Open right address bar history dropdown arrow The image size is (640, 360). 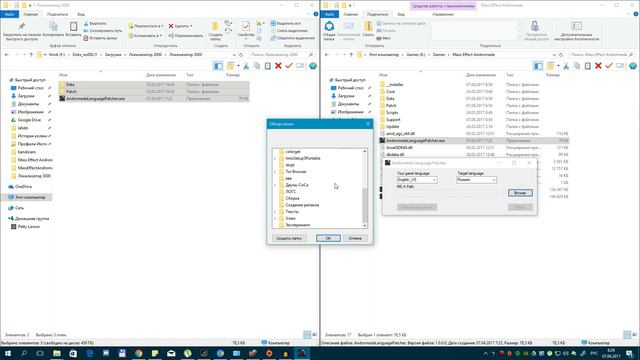pos(554,55)
